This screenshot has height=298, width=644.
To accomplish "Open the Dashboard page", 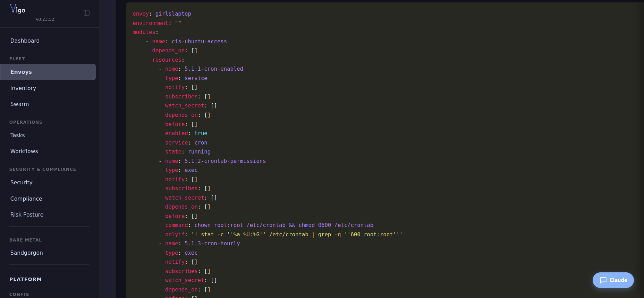I will pyautogui.click(x=25, y=41).
